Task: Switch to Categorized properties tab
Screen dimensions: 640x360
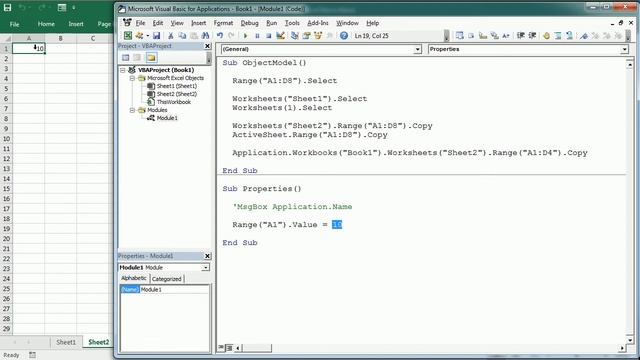Action: (167, 279)
